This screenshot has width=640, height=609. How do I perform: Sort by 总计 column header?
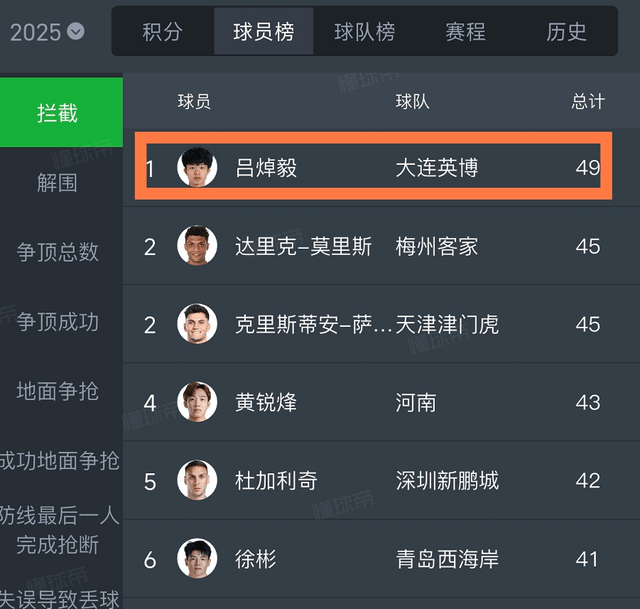[588, 102]
